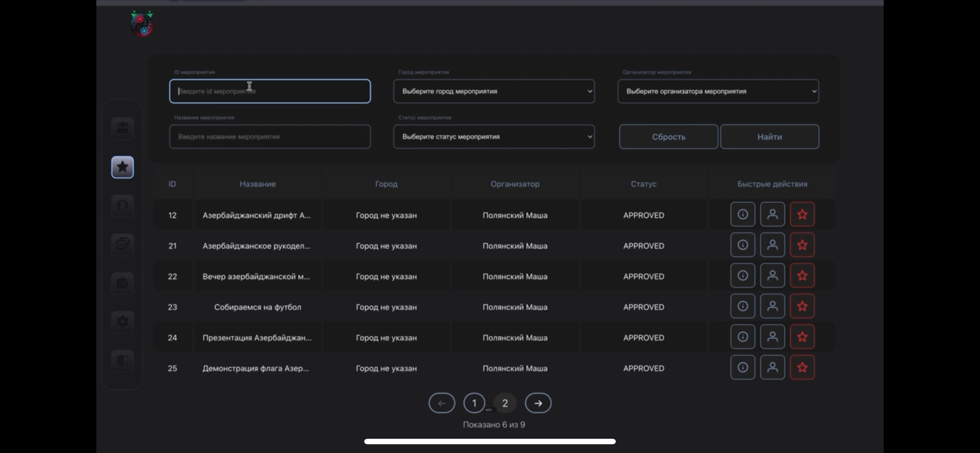Focus the Введите id мероприятия field
Viewport: 980px width, 453px height.
tap(270, 91)
